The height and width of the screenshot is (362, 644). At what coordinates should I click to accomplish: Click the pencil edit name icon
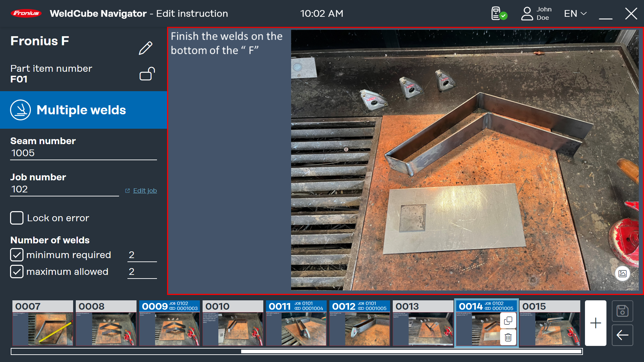[x=146, y=48]
